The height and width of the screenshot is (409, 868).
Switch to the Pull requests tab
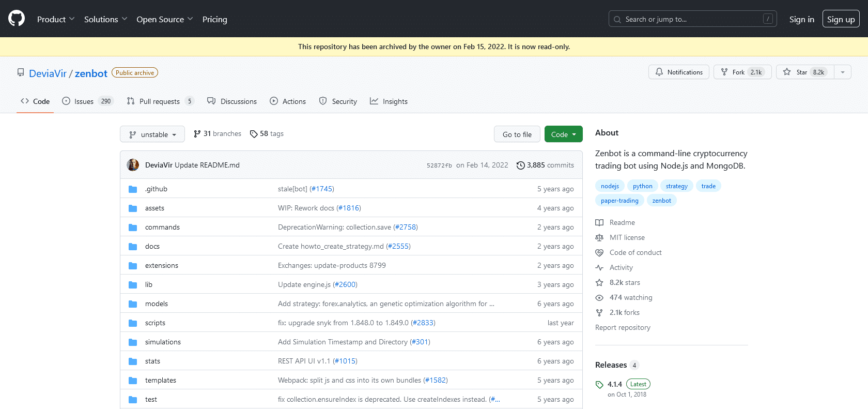[x=160, y=101]
